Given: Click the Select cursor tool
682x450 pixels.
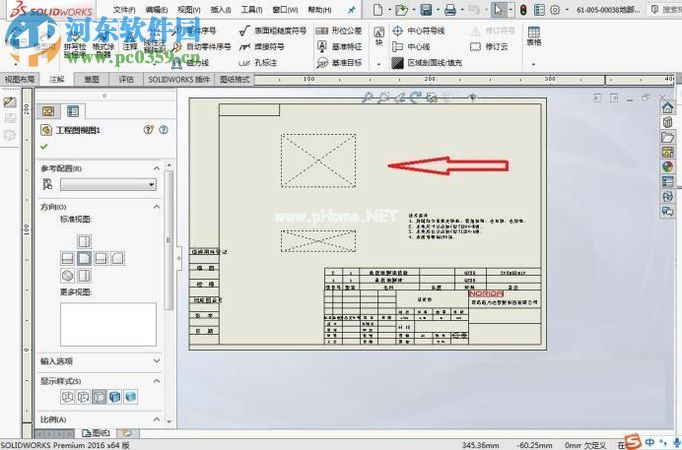Looking at the screenshot, I should [x=498, y=10].
